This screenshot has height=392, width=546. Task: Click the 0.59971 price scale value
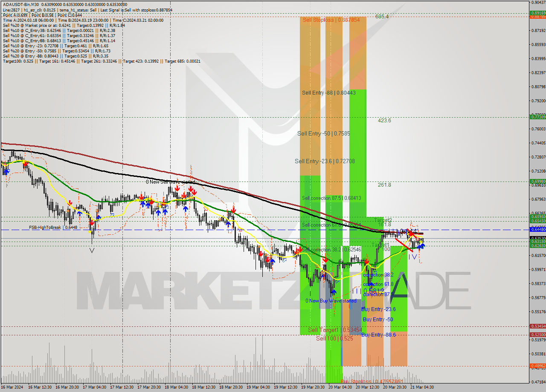539,269
